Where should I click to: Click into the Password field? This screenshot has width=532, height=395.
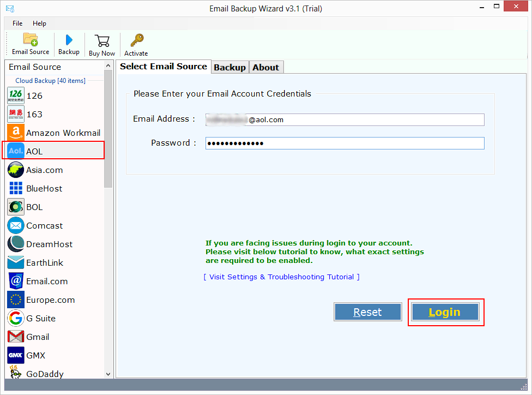point(344,143)
